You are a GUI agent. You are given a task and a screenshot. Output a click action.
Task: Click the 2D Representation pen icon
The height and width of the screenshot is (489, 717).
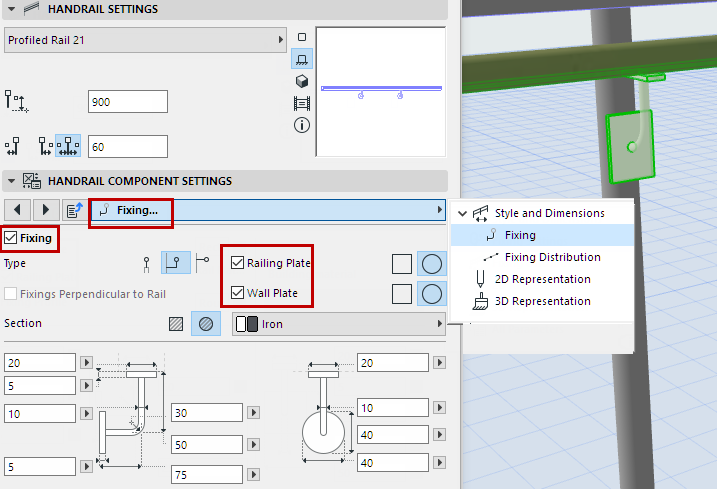(x=480, y=279)
